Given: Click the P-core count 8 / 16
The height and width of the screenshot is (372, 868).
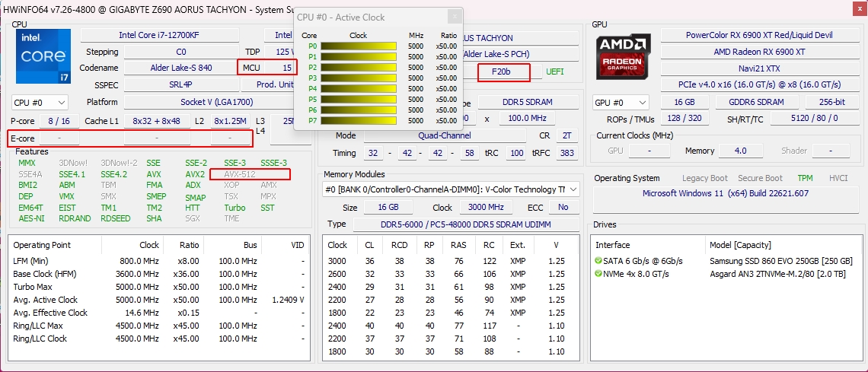Looking at the screenshot, I should (59, 121).
